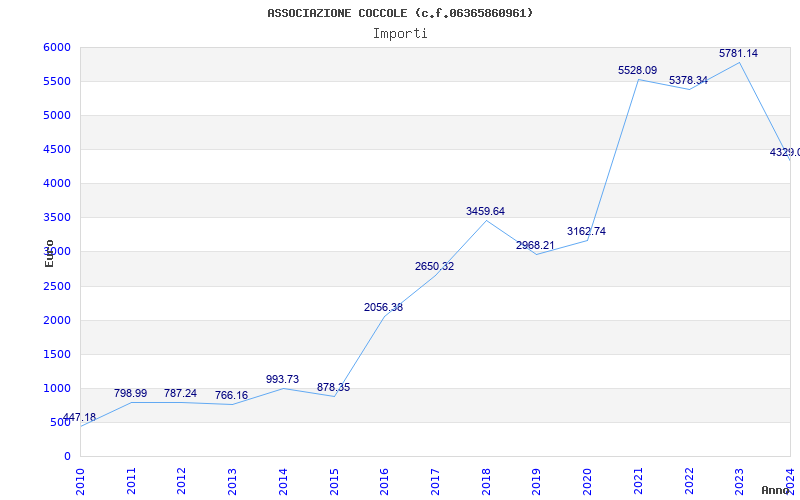Click the Importi subtitle
The image size is (800, 500).
pos(400,34)
